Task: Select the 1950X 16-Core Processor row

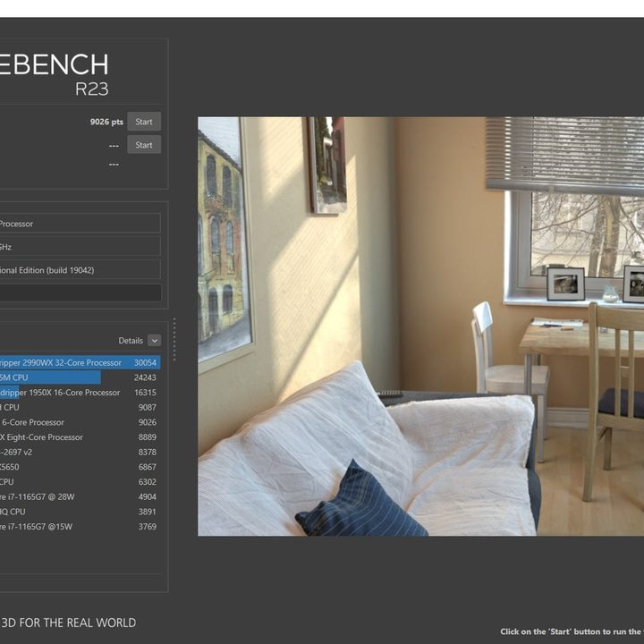Action: click(80, 393)
